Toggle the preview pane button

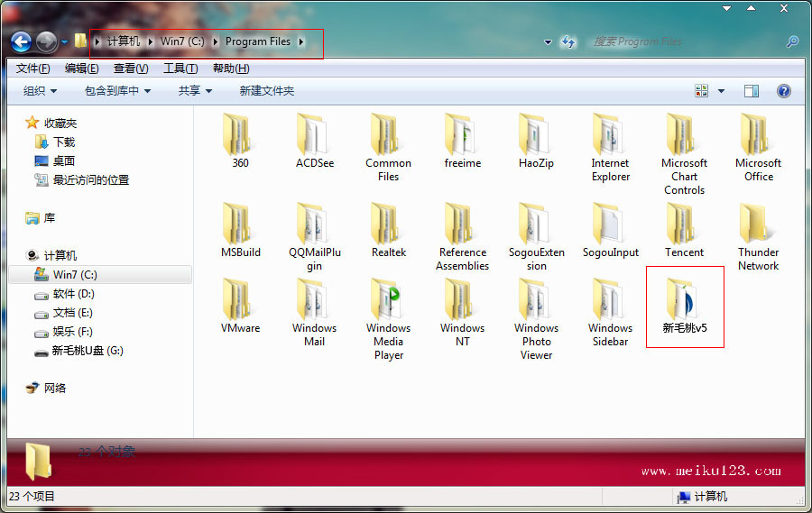click(752, 91)
